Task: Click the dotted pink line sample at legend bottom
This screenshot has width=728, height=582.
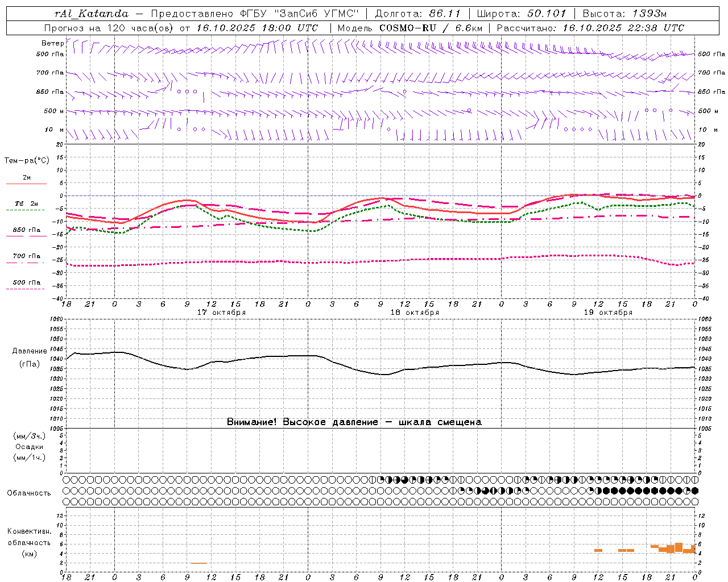Action: [x=26, y=289]
